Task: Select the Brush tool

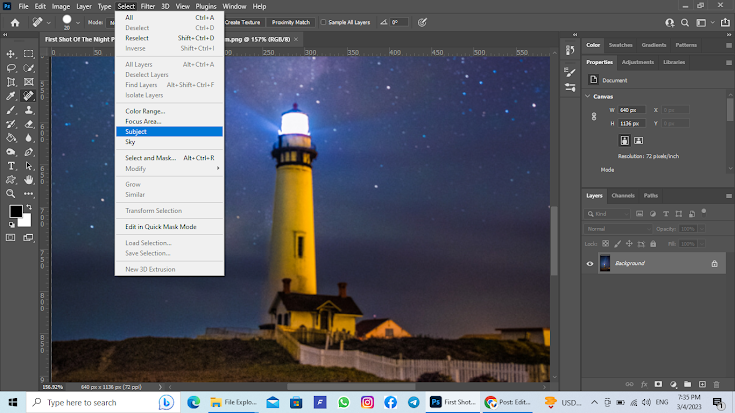Action: 11,110
